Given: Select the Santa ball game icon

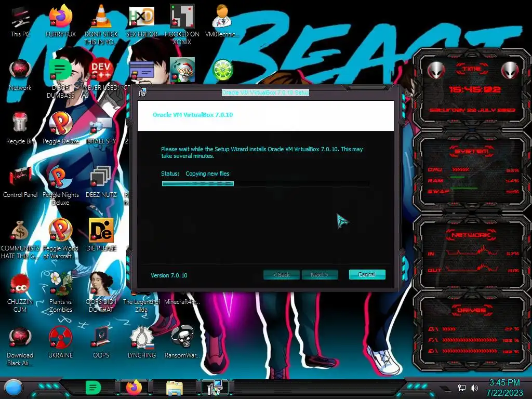Looking at the screenshot, I should pos(182,70).
